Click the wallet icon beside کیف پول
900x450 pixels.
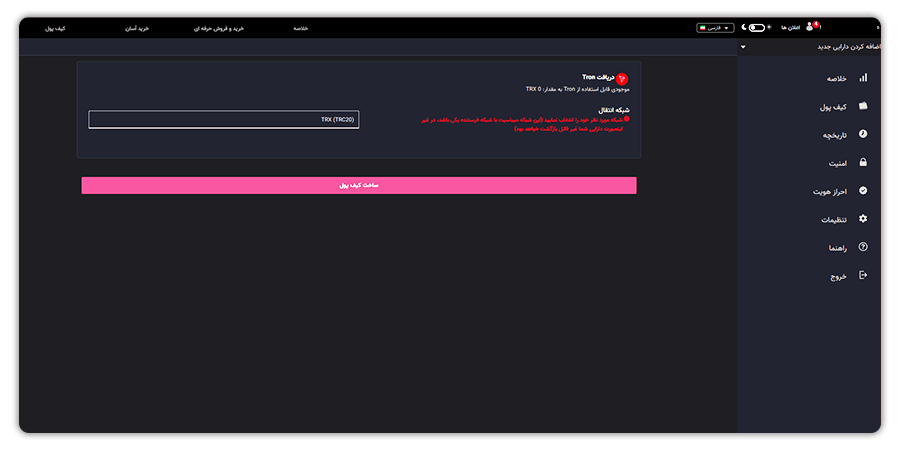[863, 106]
